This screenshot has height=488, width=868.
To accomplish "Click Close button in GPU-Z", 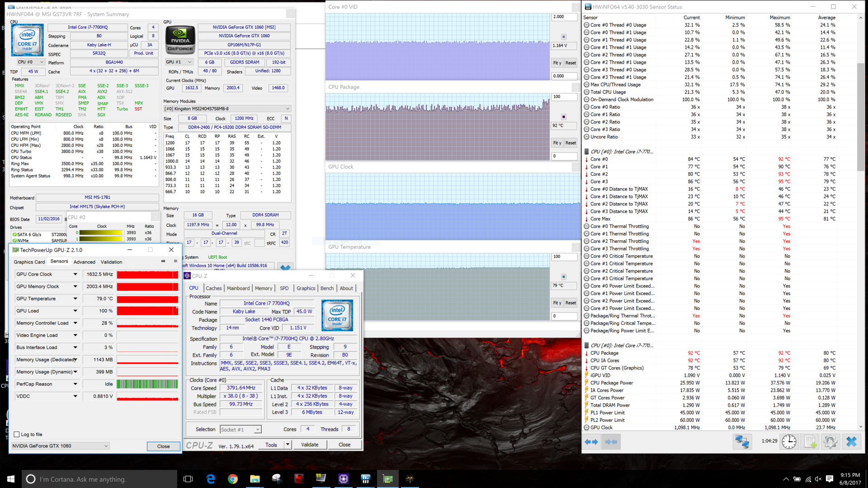I will tap(164, 446).
